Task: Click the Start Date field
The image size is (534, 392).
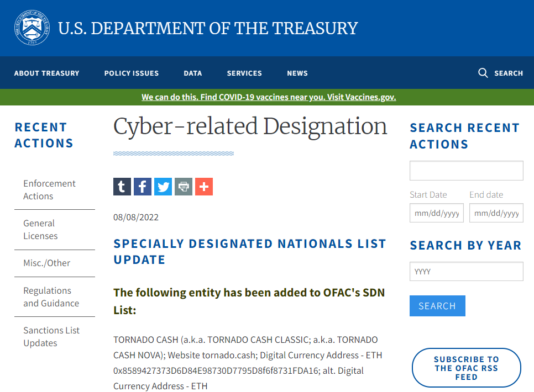Action: (437, 213)
